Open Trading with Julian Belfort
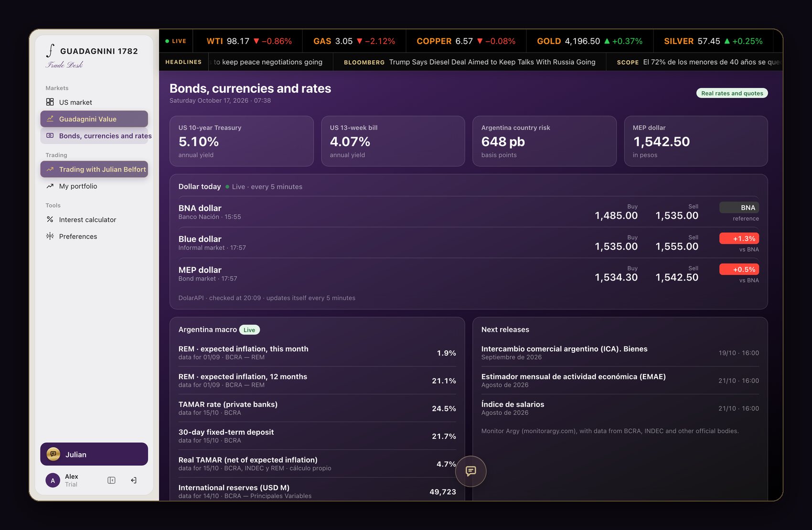 click(94, 169)
